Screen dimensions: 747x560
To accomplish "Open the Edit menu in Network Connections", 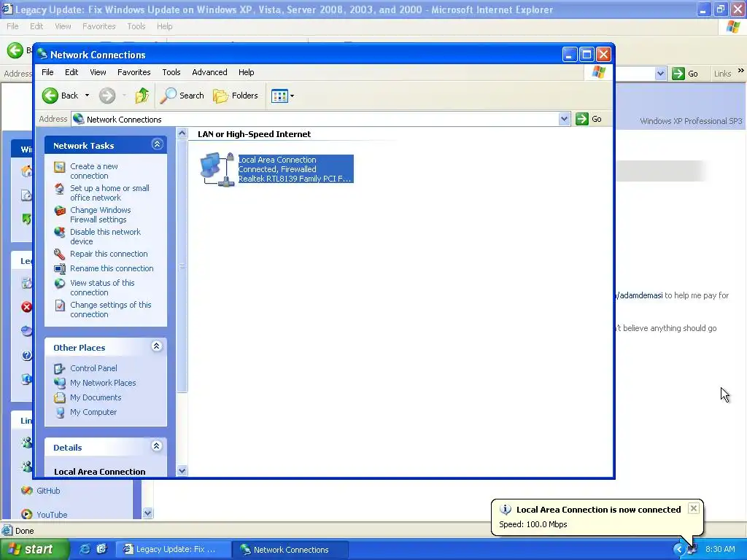I will [x=71, y=72].
